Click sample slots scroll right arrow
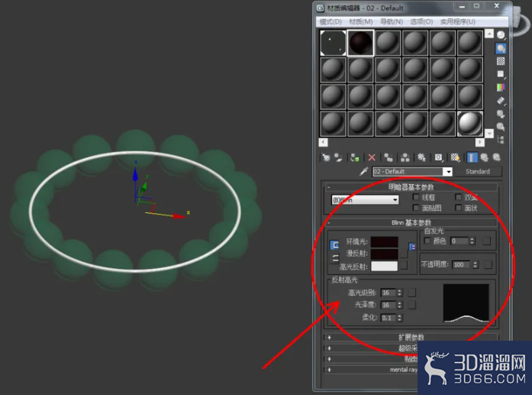This screenshot has height=395, width=532. pos(479,142)
